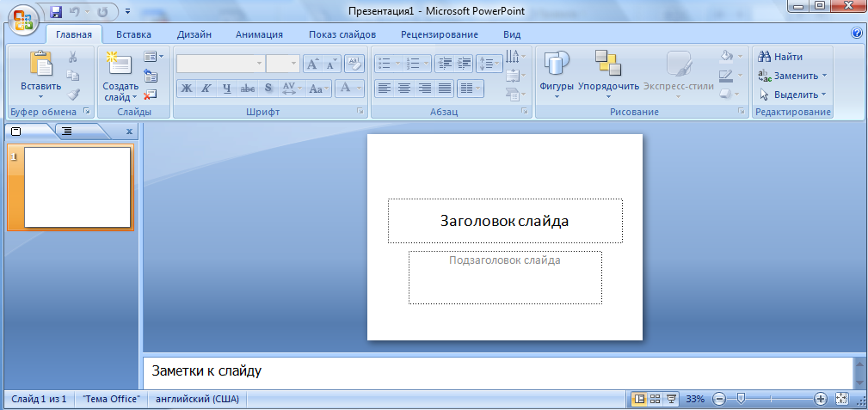Screen dimensions: 868x410
Task: Decrease font size with the small A button
Action: 331,64
